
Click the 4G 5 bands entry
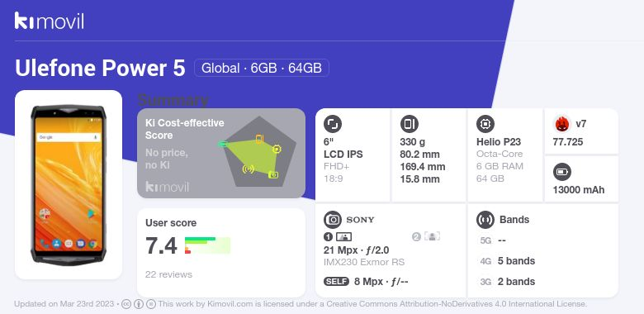pos(507,261)
